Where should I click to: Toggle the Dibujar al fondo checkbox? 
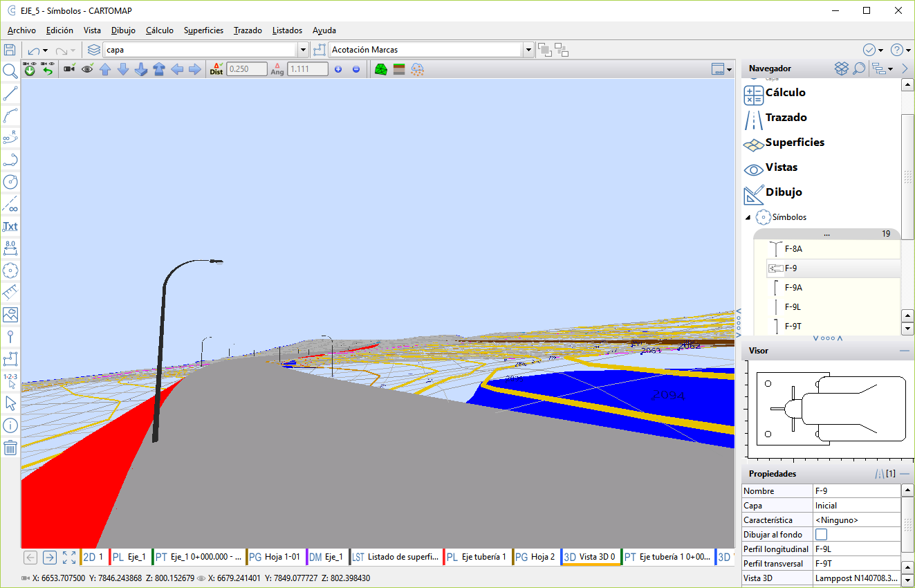point(822,534)
